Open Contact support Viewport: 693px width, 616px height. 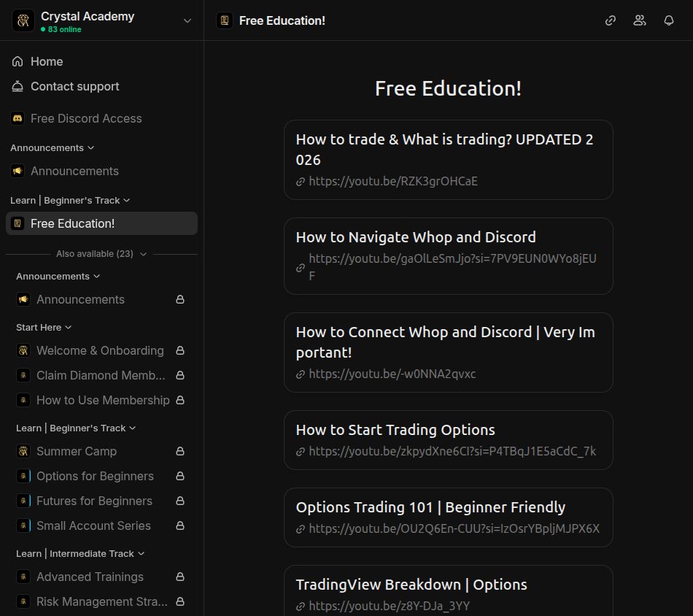[x=101, y=86]
